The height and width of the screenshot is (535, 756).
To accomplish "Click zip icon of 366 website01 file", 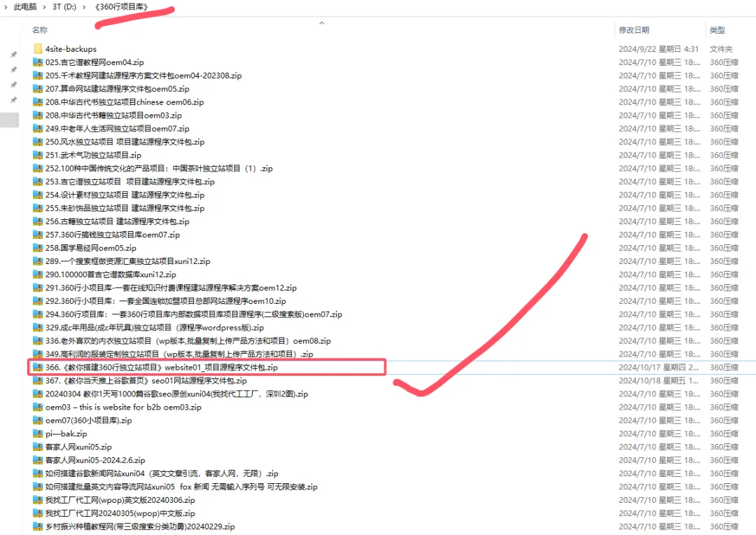I will [x=38, y=367].
